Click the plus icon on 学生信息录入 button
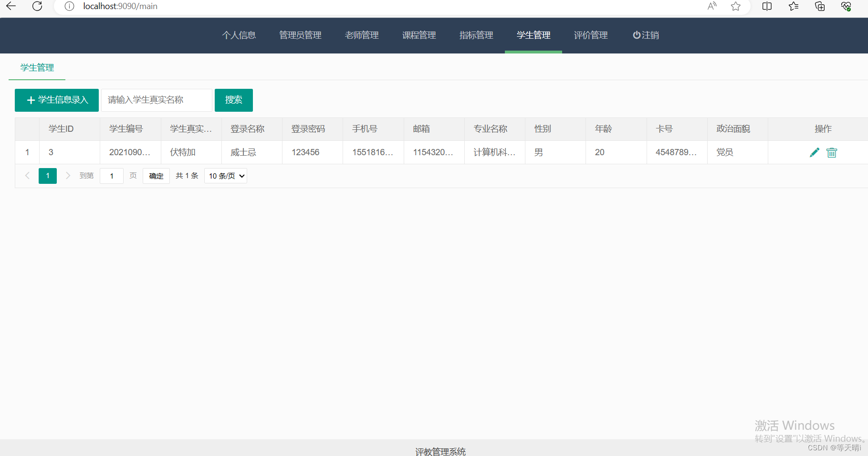The height and width of the screenshot is (456, 868). pos(30,100)
